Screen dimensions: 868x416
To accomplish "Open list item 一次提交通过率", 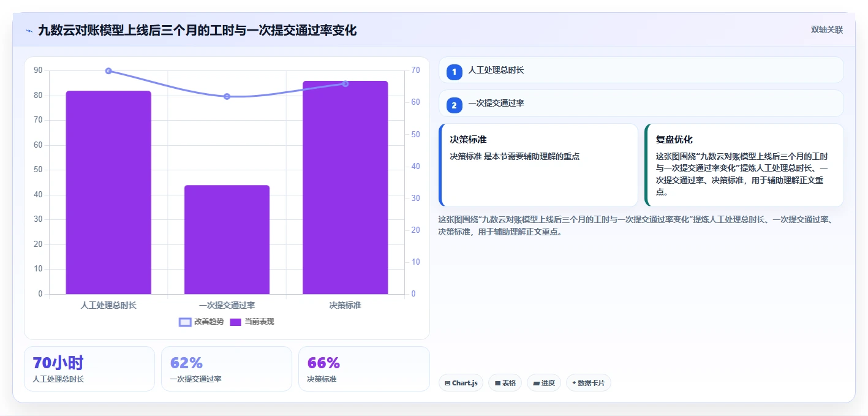I will [641, 104].
